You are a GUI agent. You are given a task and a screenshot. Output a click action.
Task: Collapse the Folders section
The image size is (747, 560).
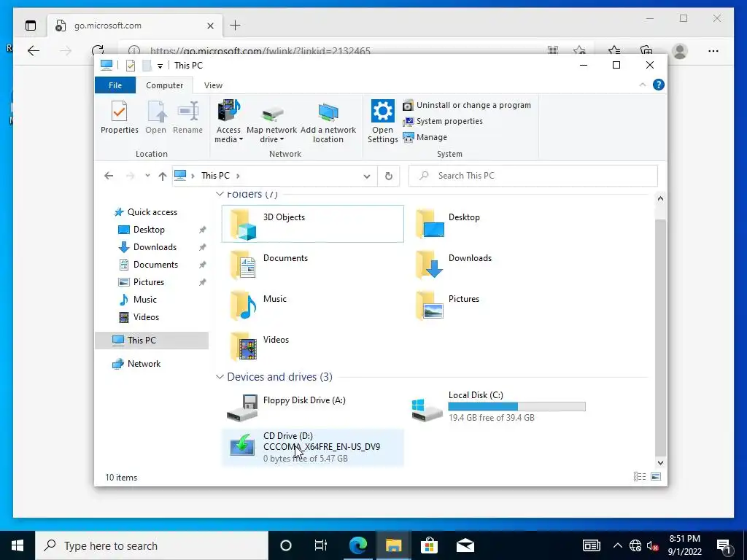(219, 194)
